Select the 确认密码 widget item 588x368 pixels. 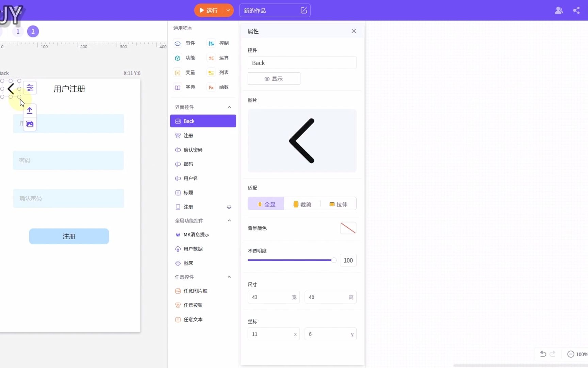pyautogui.click(x=203, y=150)
